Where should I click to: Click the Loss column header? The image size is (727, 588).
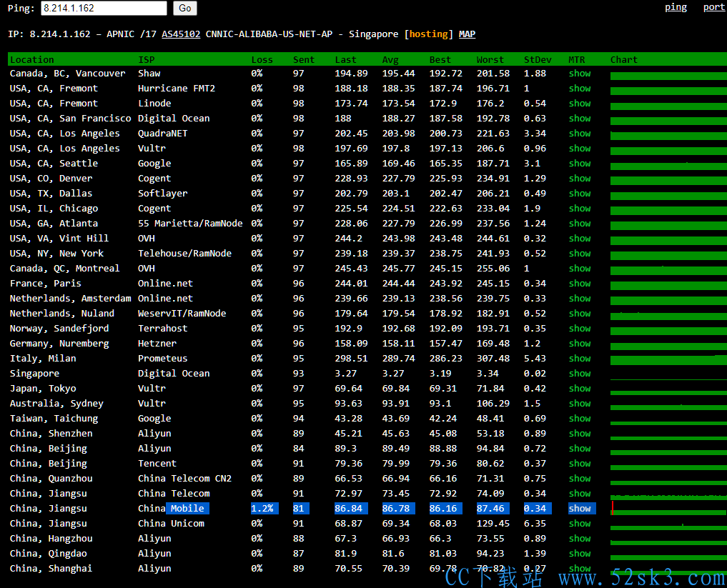(x=262, y=60)
